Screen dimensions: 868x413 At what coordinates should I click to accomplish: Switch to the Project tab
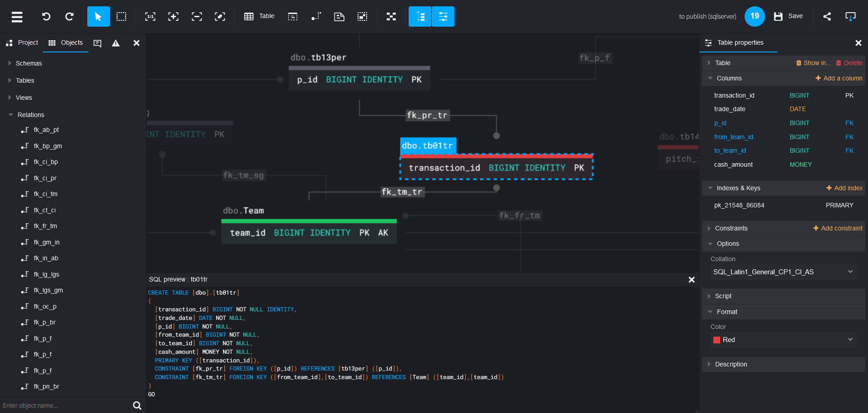22,42
